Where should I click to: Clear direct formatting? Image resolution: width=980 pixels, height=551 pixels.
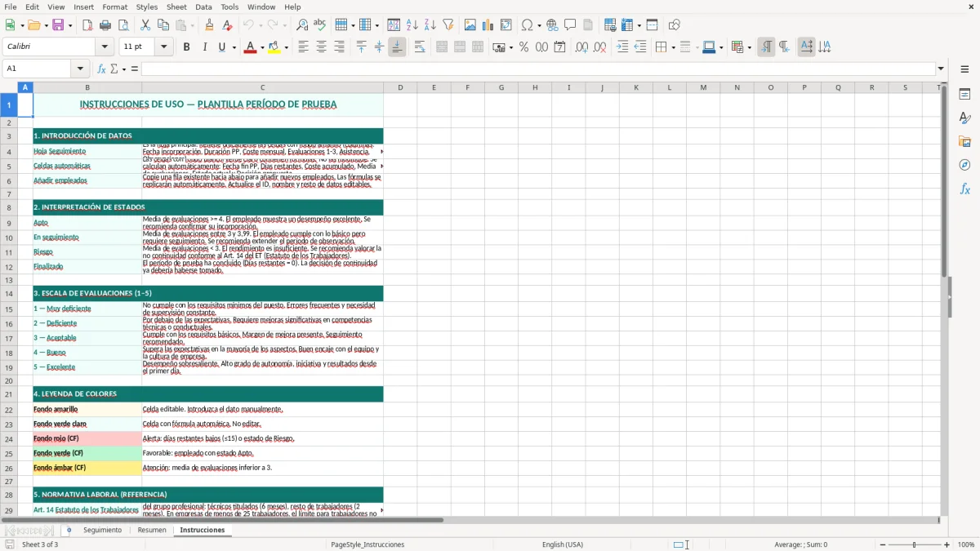click(x=228, y=25)
